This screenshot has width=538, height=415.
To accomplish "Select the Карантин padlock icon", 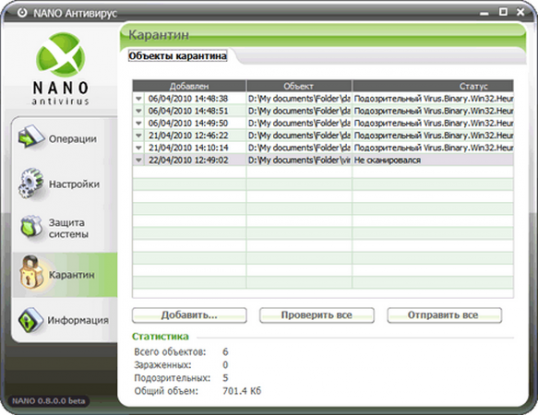I will (x=32, y=273).
